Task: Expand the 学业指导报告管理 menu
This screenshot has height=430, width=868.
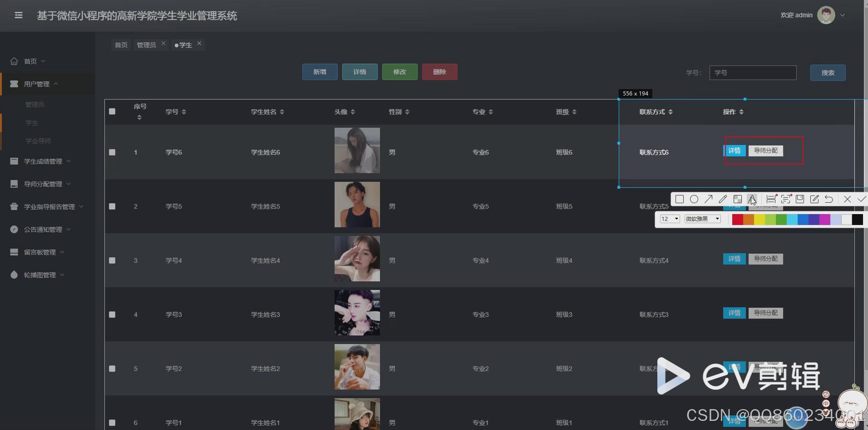Action: tap(81, 206)
